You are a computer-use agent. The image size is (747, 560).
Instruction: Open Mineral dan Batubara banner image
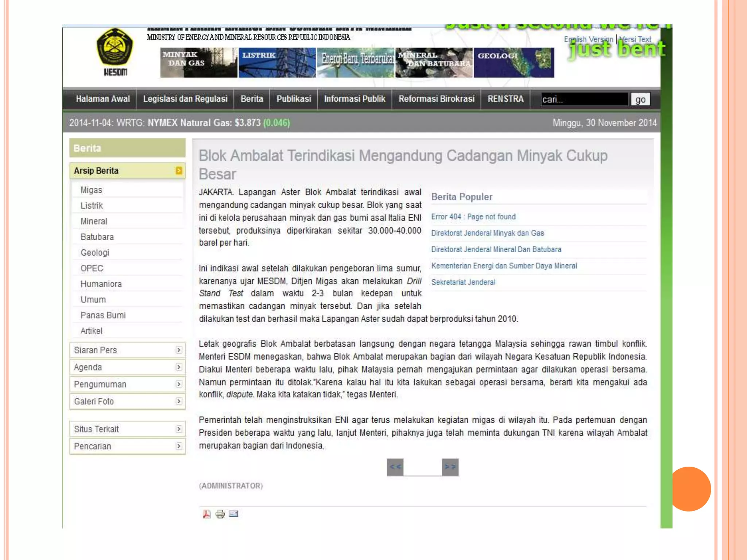(434, 63)
